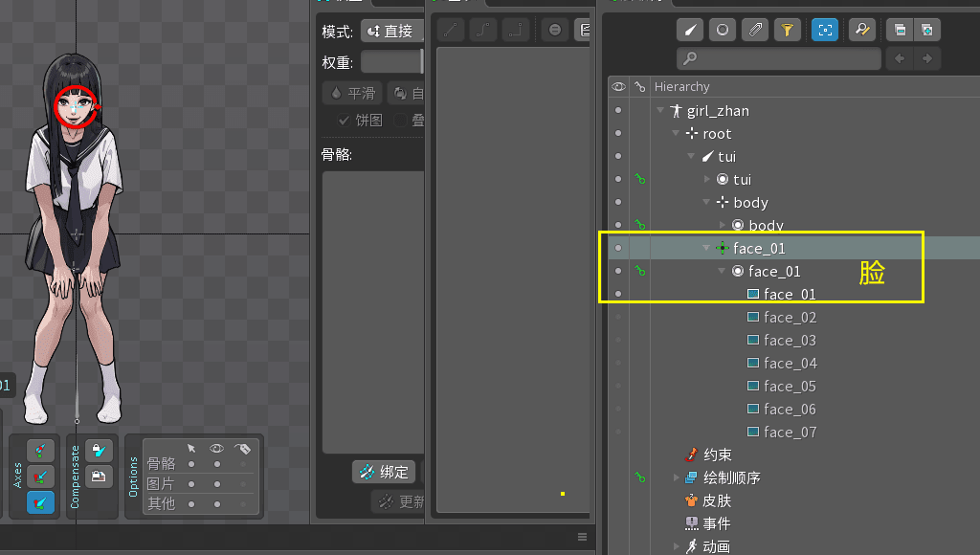
Task: Click the yellow funnel filter icon
Action: [x=787, y=30]
